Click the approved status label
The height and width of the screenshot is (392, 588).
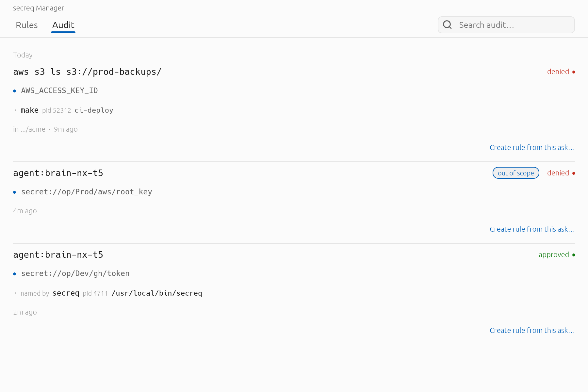(554, 254)
